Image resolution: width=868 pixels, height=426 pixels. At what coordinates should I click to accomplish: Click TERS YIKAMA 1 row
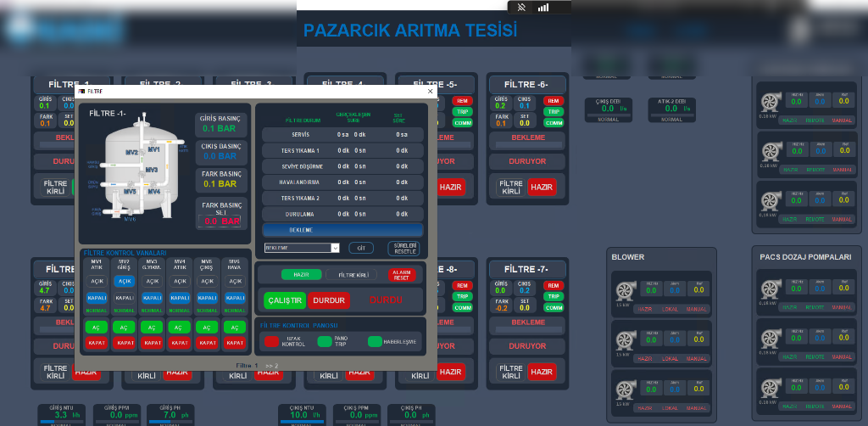click(342, 151)
